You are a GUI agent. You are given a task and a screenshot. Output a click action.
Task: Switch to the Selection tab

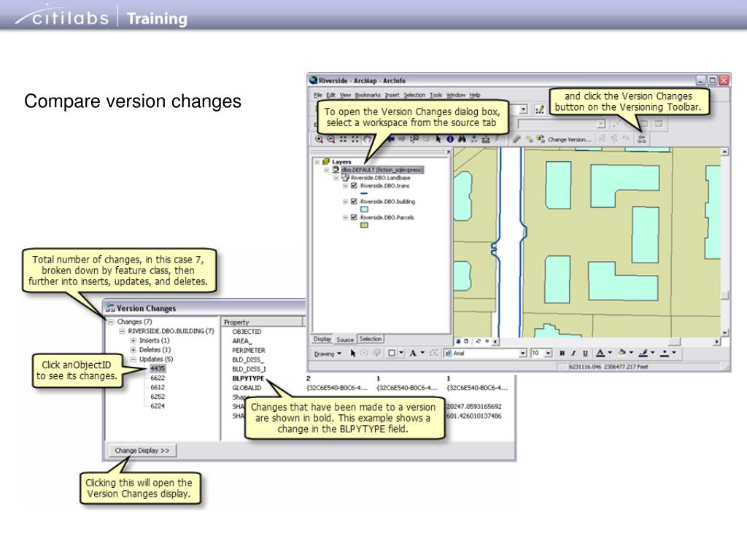(x=370, y=339)
